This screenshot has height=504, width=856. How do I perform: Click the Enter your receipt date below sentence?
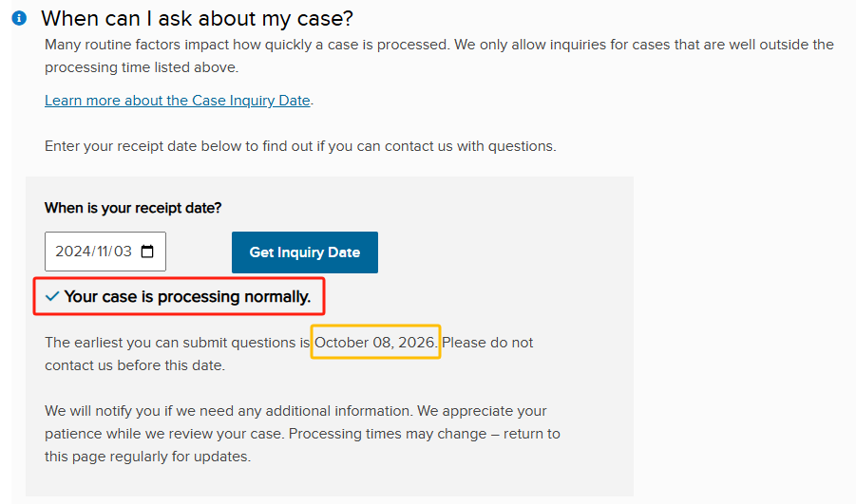(x=300, y=146)
